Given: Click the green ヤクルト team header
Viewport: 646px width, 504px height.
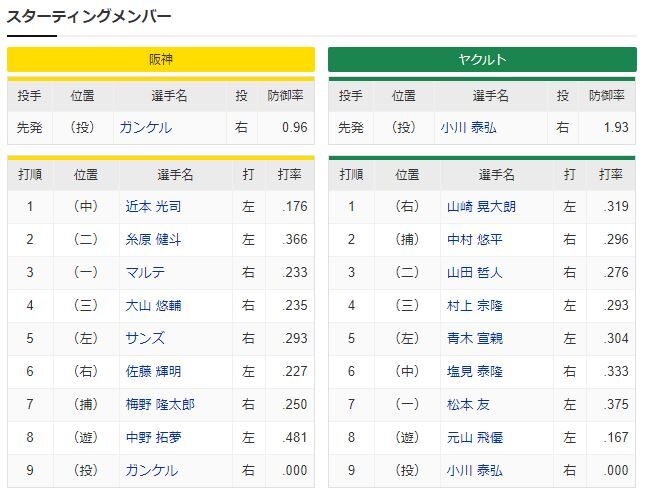Looking at the screenshot, I should tap(482, 59).
